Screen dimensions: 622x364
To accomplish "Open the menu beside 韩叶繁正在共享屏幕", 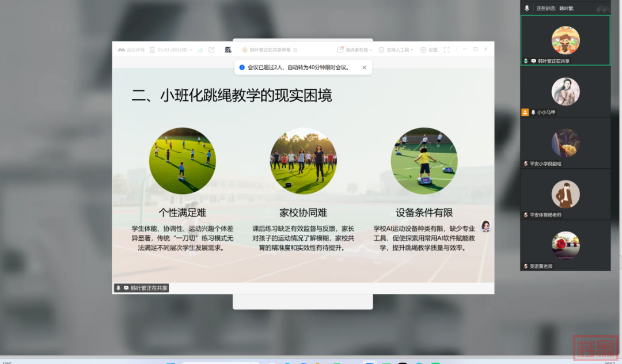I will 295,50.
